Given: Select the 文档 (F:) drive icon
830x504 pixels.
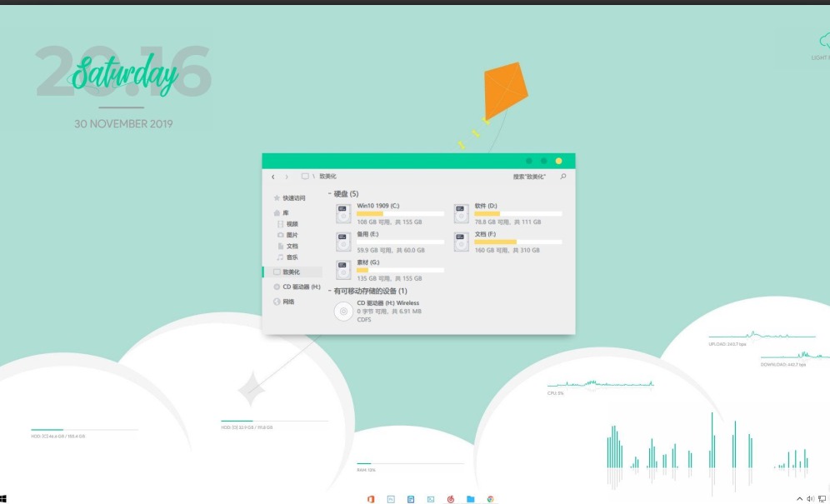Looking at the screenshot, I should (461, 242).
